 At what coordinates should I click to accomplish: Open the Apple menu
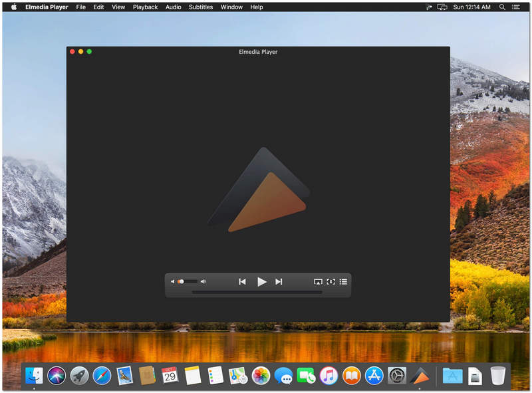[13, 7]
